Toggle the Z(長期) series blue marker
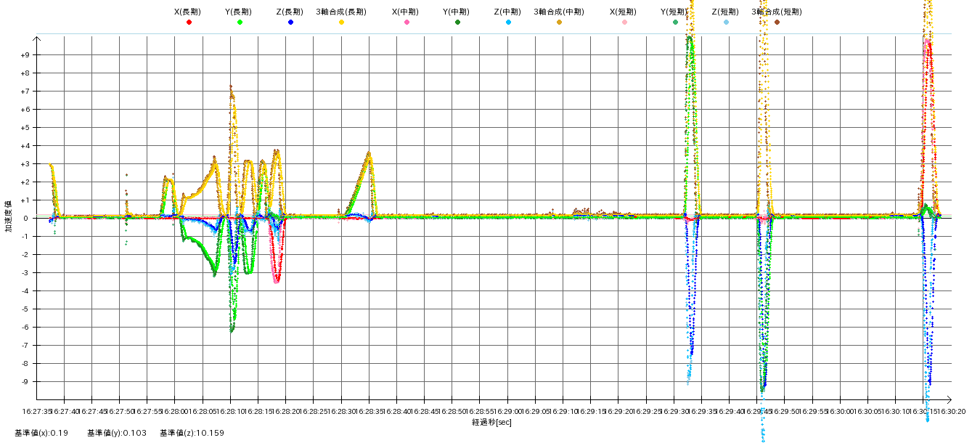The width and height of the screenshot is (980, 443). 290,23
